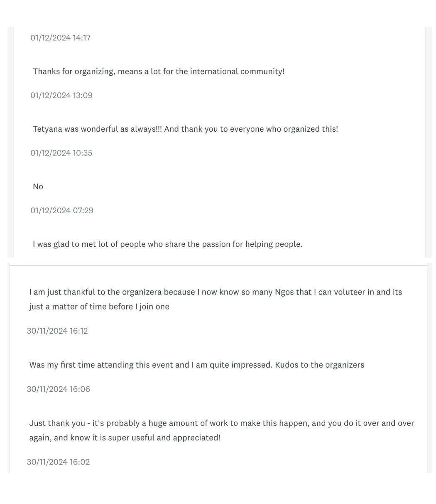436x504 pixels.
Task: Select the 'Tetyana was wonderful' response
Action: (x=185, y=129)
